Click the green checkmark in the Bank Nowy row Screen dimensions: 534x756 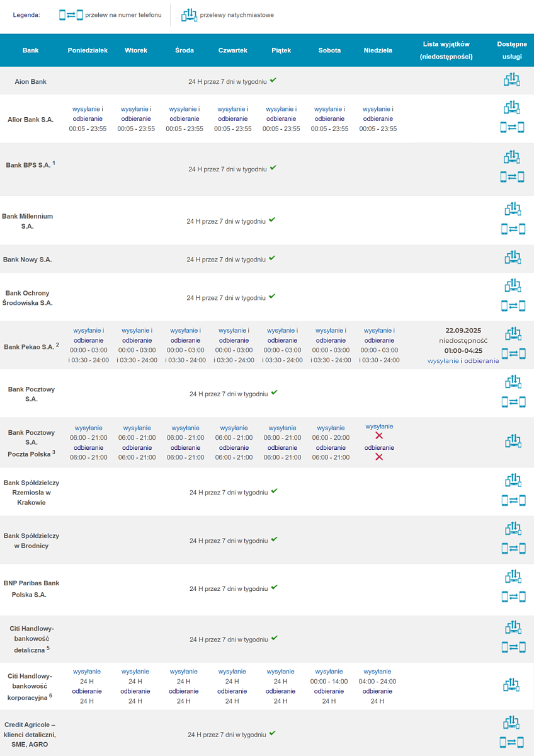click(x=272, y=258)
